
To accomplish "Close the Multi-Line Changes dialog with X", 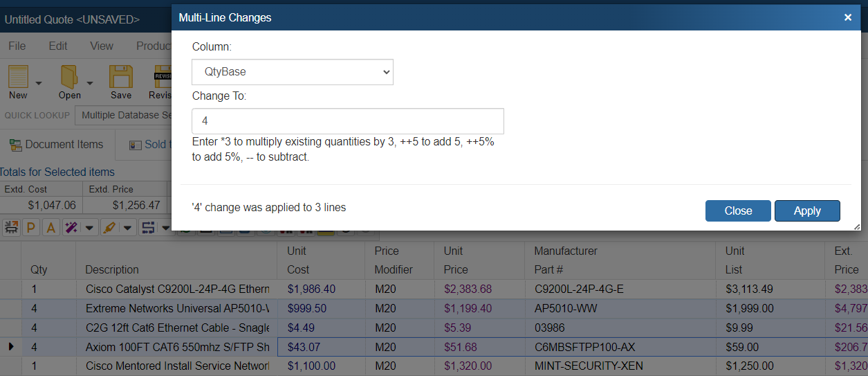I will pos(848,17).
